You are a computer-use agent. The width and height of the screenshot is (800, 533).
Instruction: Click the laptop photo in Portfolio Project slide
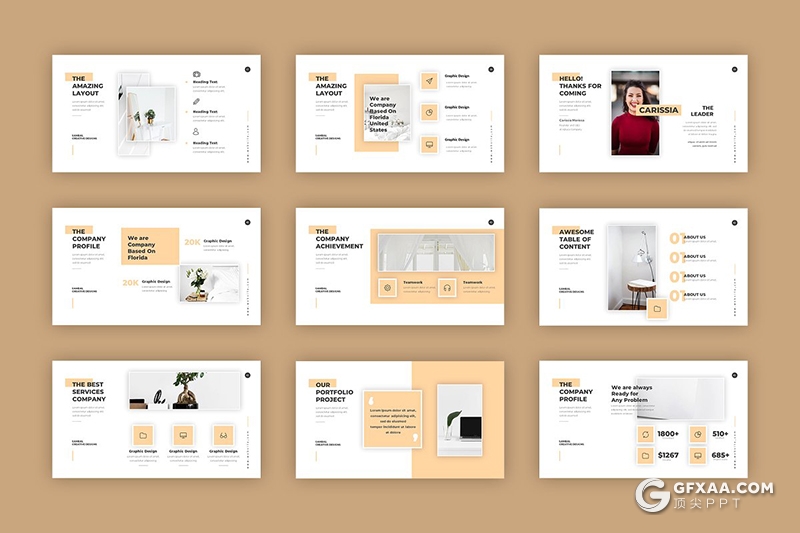click(x=459, y=419)
